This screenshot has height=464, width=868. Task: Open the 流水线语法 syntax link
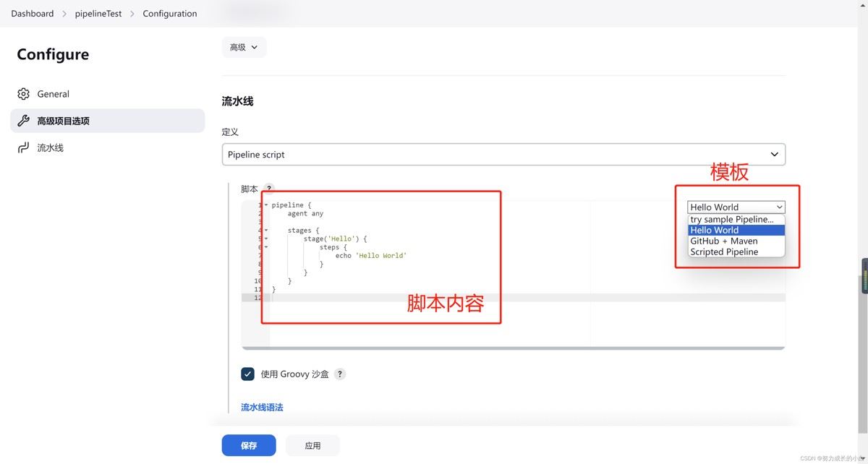[x=262, y=408]
